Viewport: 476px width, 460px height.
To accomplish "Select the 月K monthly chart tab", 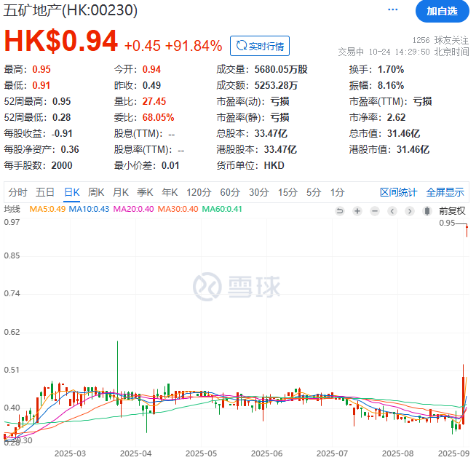I will (x=120, y=192).
